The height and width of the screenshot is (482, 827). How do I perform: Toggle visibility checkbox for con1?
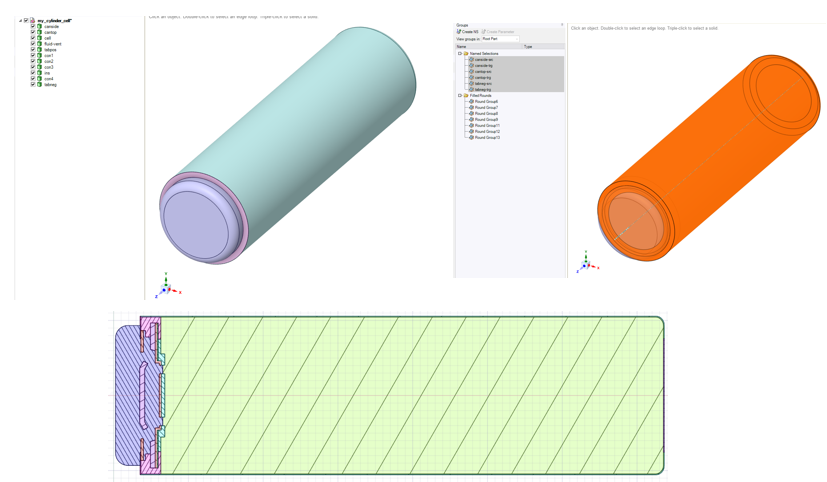click(x=33, y=55)
